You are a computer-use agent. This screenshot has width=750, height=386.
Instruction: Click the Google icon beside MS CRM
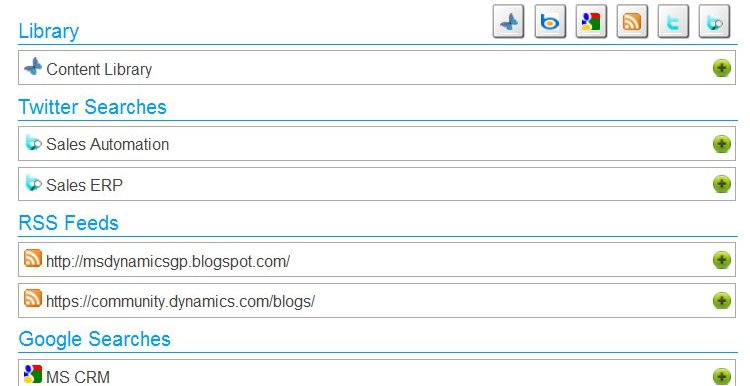(33, 374)
